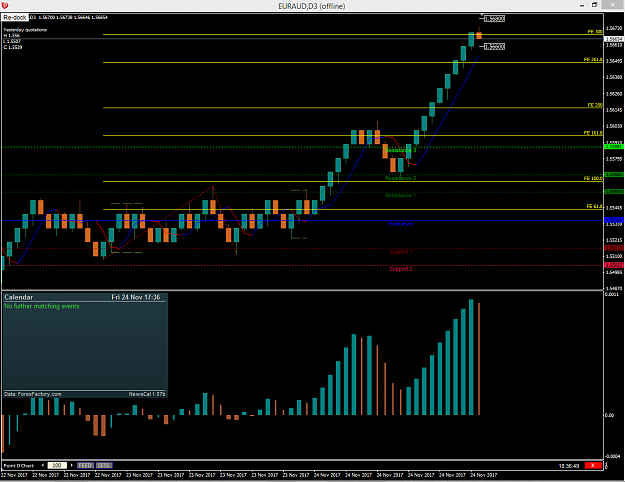Click the Calendar panel header
Image resolution: width=625 pixels, height=482 pixels.
[x=85, y=297]
